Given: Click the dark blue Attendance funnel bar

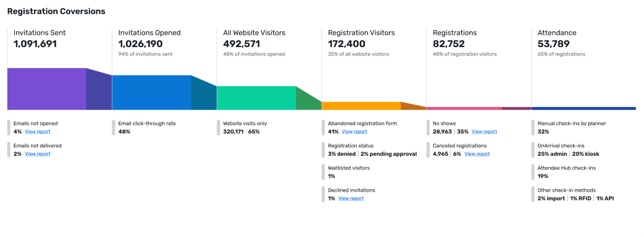Looking at the screenshot, I should pos(583,108).
